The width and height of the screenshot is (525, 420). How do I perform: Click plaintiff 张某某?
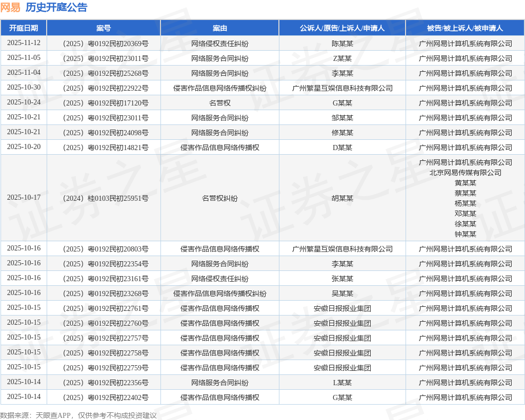[342, 279]
